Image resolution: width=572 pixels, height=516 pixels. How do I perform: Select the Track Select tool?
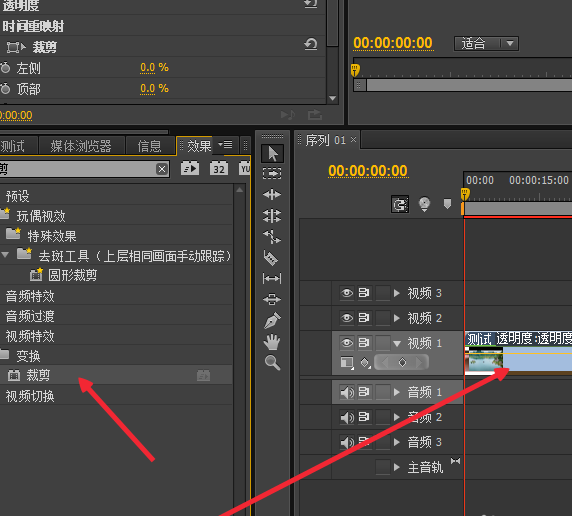coord(272,173)
